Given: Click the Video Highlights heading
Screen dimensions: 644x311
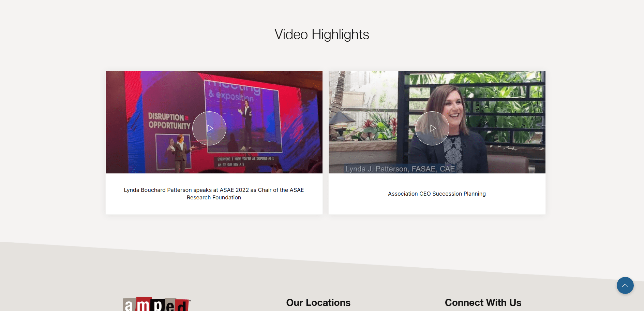Looking at the screenshot, I should click(322, 34).
